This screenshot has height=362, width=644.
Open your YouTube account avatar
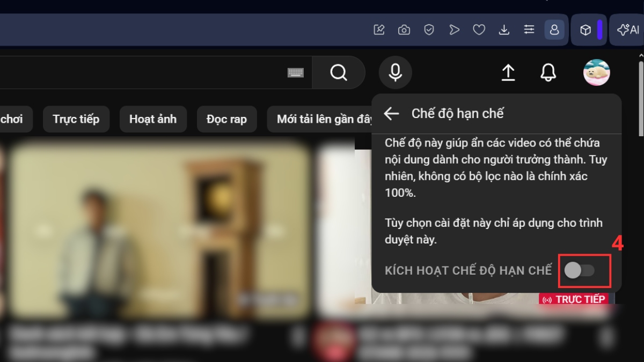click(x=596, y=72)
